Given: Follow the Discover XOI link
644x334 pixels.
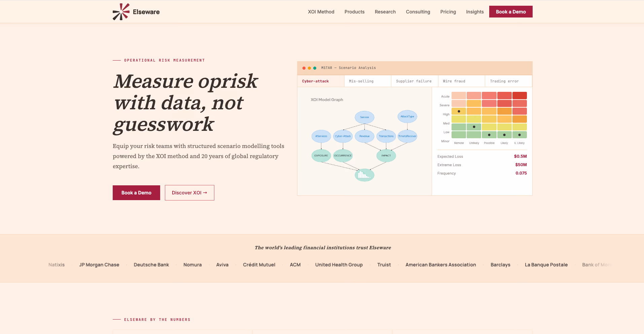Looking at the screenshot, I should point(189,193).
